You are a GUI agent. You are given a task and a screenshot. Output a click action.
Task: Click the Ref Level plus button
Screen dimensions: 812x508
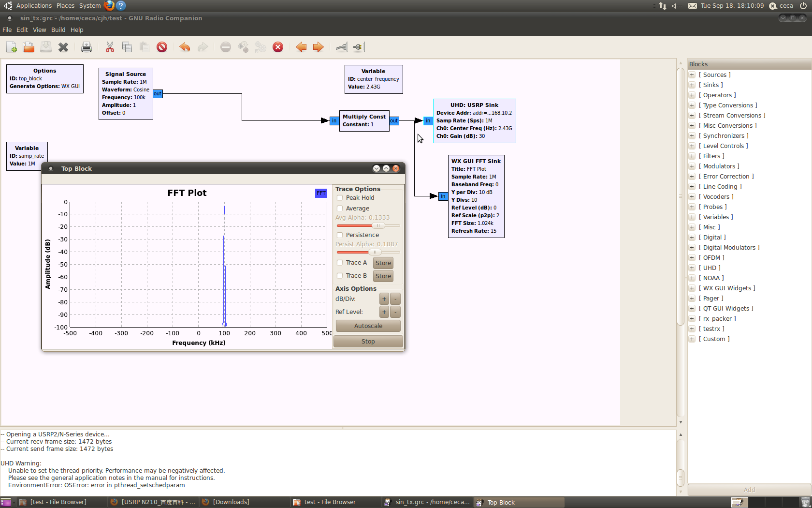384,312
